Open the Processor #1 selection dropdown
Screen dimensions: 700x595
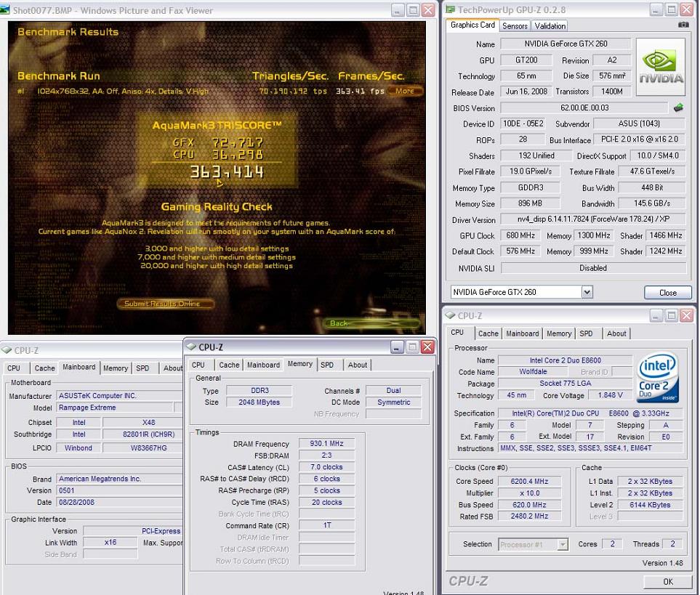tap(563, 544)
